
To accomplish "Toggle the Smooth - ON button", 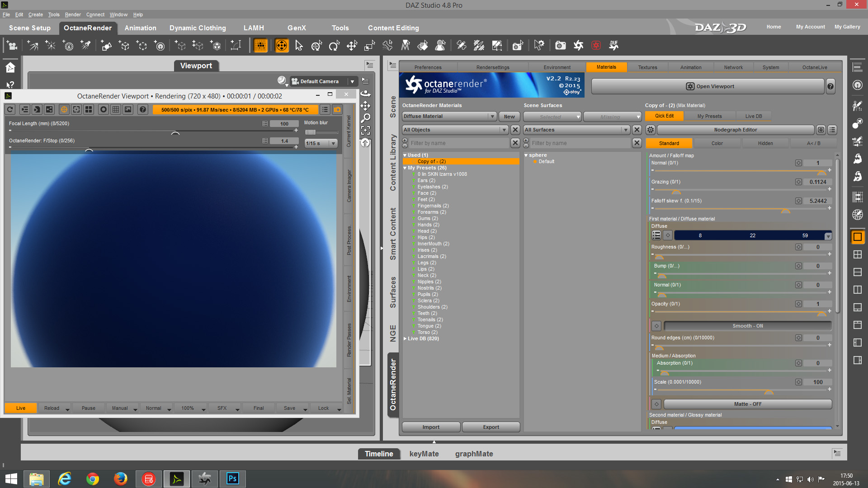I will [x=747, y=326].
